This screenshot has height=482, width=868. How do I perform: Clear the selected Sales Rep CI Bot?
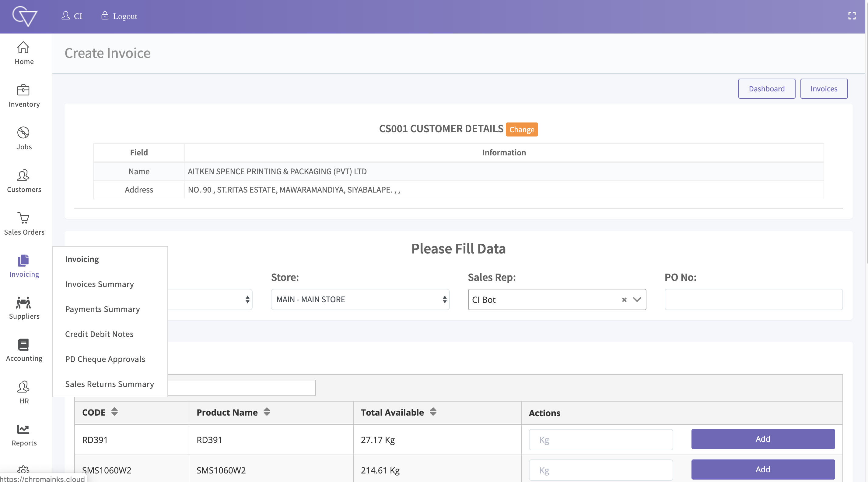[624, 300]
